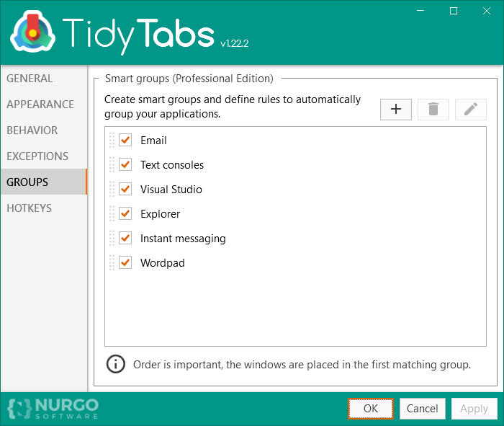Click the Apply button
Image resolution: width=504 pixels, height=426 pixels.
474,409
